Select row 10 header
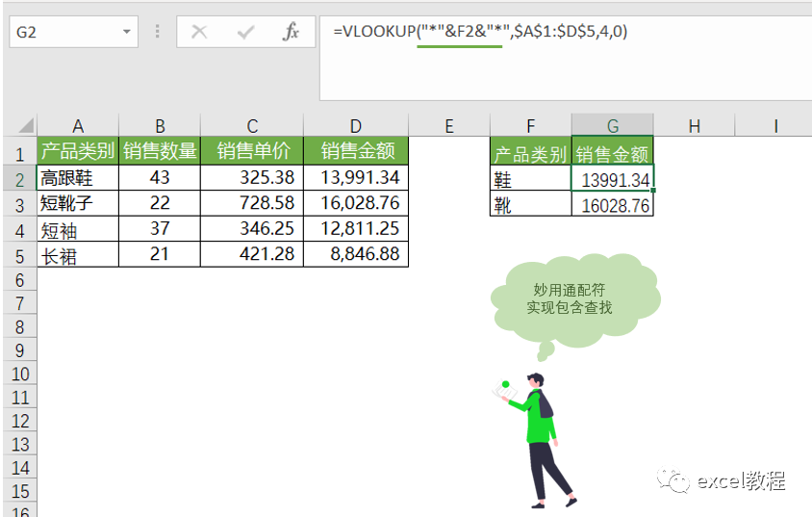The height and width of the screenshot is (517, 812). tap(19, 374)
